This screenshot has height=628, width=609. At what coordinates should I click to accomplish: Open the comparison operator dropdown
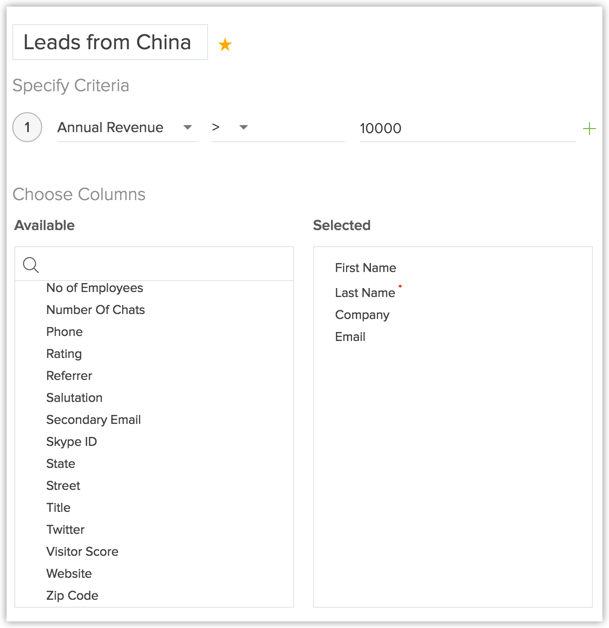coord(243,128)
